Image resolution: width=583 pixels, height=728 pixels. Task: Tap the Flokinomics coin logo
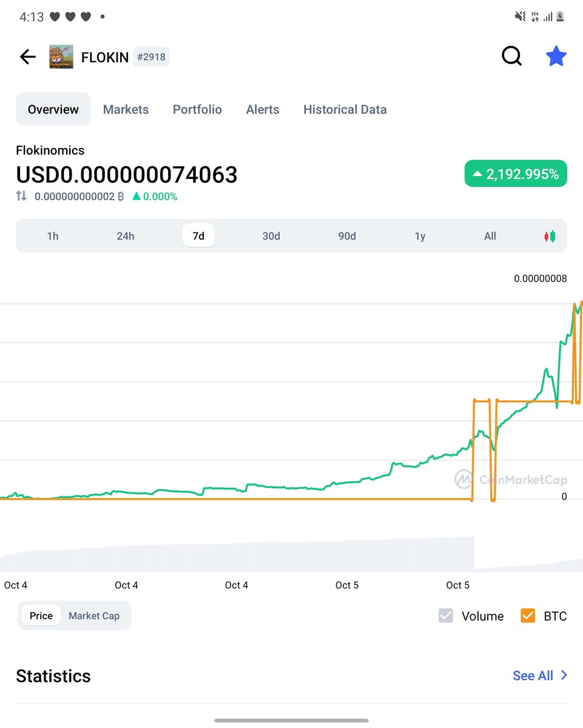click(x=61, y=56)
